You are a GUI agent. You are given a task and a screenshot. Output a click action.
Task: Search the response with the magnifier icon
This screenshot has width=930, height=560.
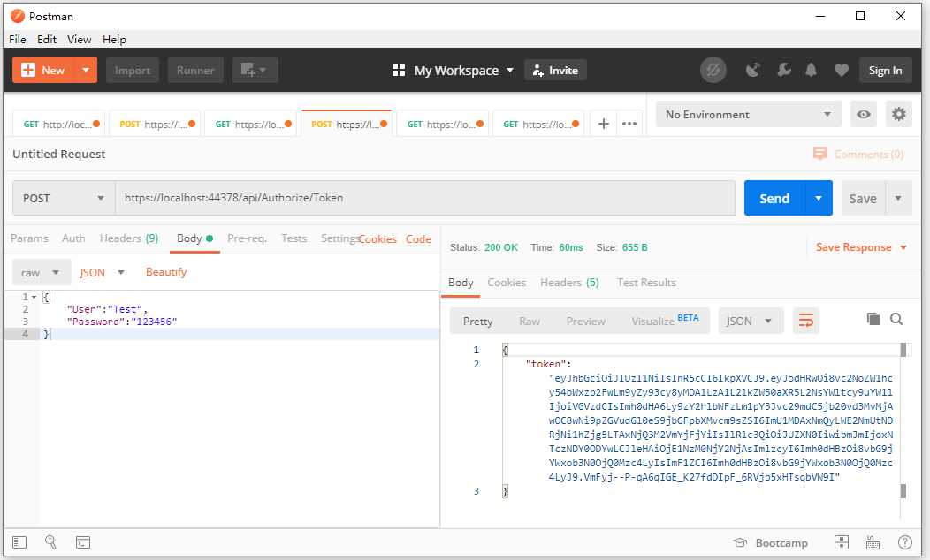tap(896, 320)
